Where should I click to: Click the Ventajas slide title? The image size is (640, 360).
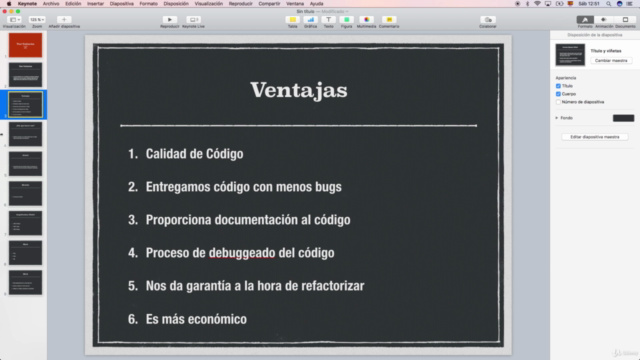coord(299,90)
